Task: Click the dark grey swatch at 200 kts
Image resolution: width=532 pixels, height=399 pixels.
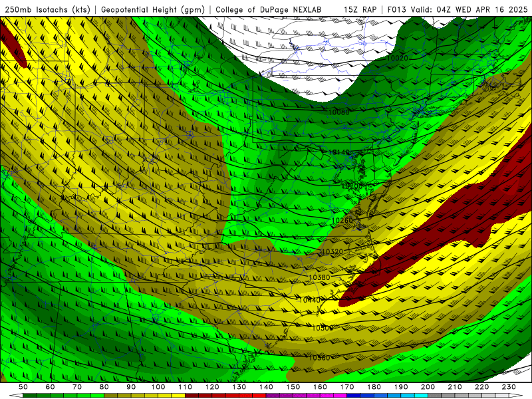Action: tap(435, 396)
